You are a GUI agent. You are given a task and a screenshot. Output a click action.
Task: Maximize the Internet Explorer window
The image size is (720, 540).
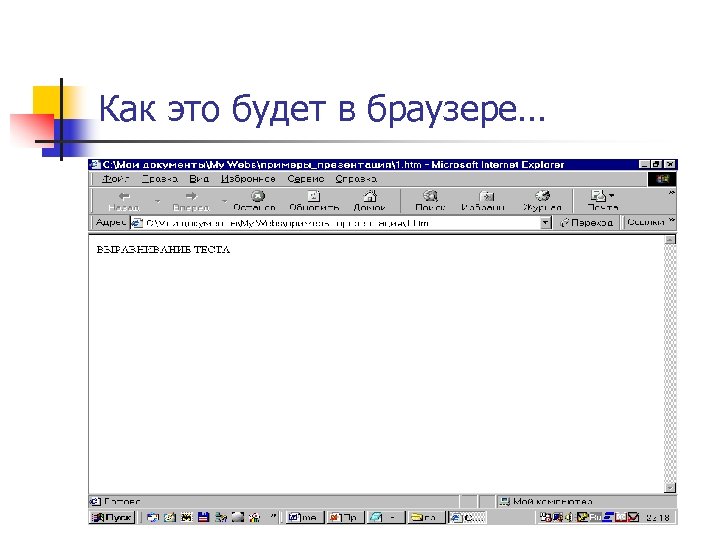click(657, 164)
